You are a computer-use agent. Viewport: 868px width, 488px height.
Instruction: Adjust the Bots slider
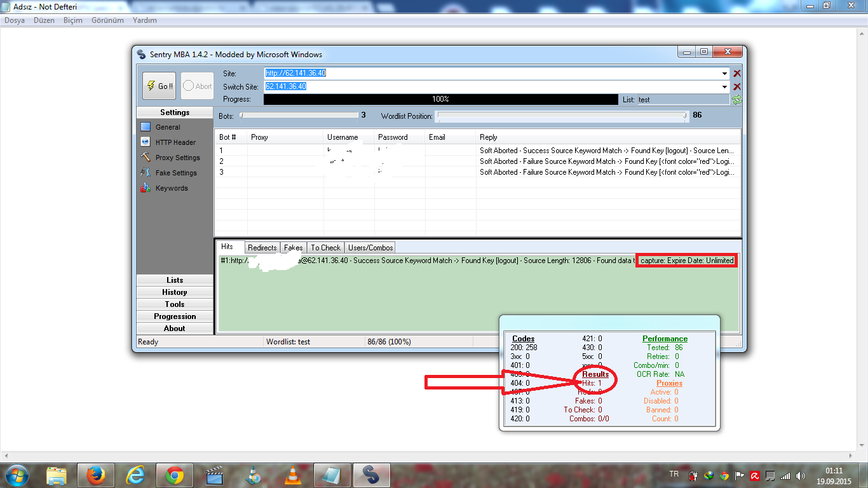(x=241, y=116)
